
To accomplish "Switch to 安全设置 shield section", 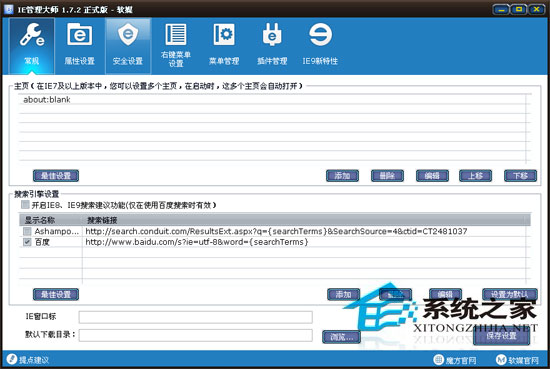I will pyautogui.click(x=128, y=46).
